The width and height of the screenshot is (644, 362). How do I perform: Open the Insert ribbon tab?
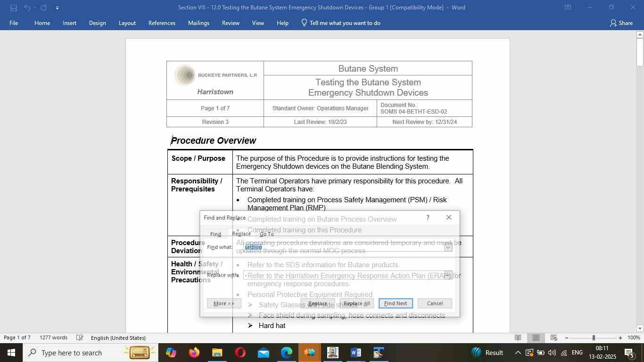click(x=69, y=23)
